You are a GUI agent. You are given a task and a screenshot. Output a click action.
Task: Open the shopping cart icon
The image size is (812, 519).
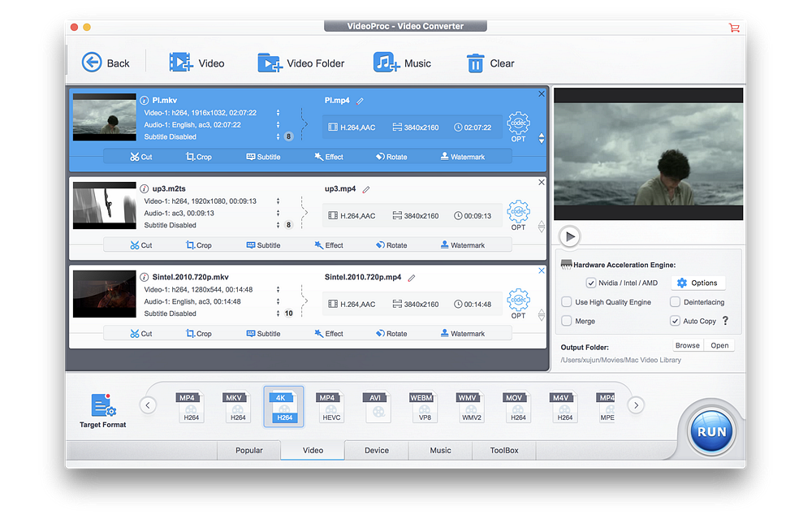(x=734, y=28)
